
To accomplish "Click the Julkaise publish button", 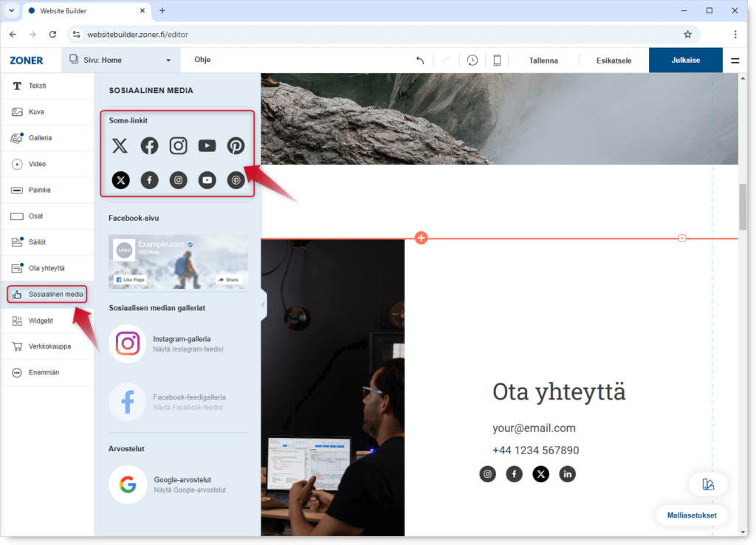I will [x=685, y=61].
